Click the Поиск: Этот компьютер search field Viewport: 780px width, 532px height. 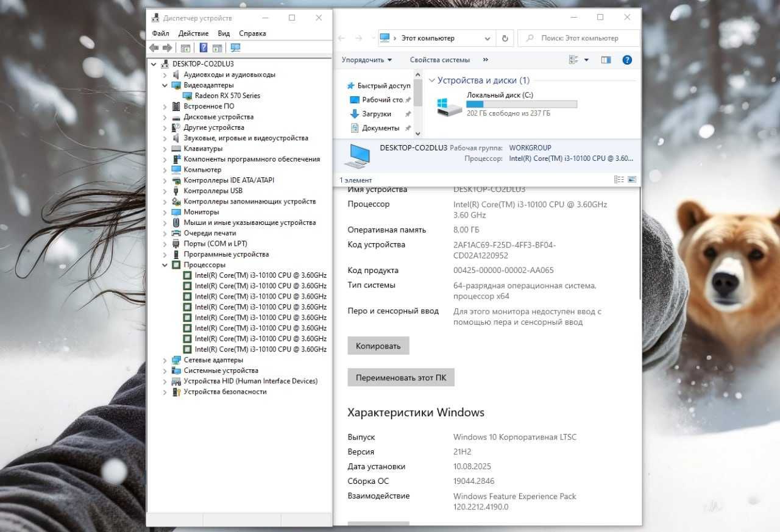(x=579, y=38)
